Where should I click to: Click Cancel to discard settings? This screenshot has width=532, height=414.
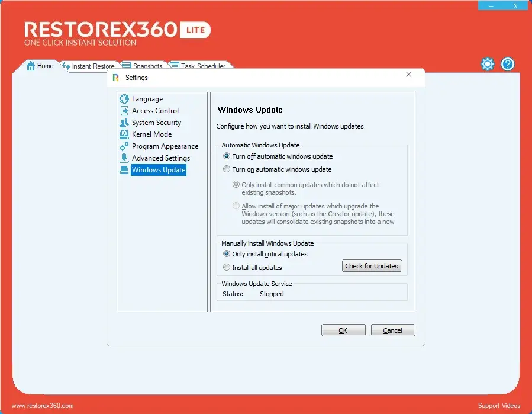click(393, 330)
